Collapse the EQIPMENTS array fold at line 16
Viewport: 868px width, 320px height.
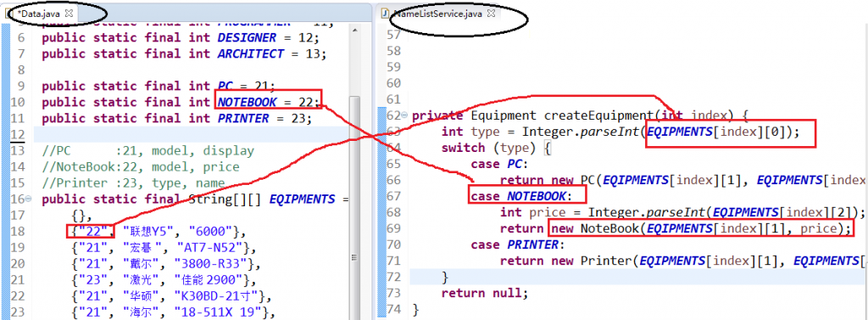click(x=28, y=199)
